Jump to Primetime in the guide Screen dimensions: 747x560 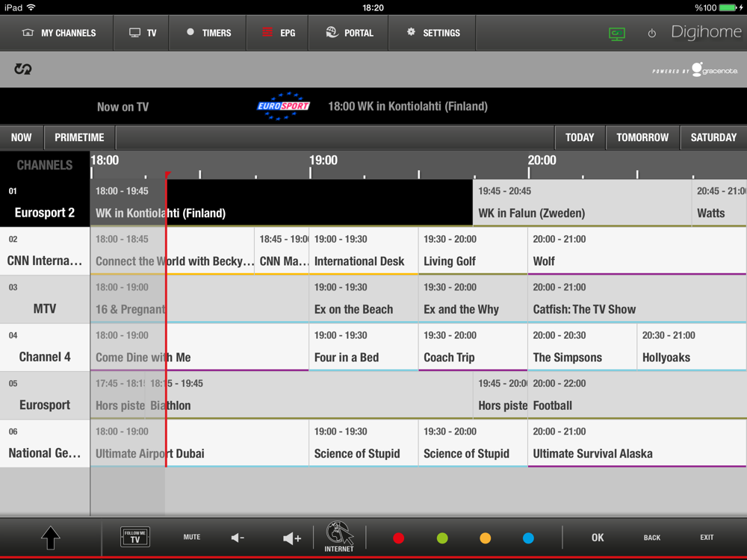click(x=79, y=137)
